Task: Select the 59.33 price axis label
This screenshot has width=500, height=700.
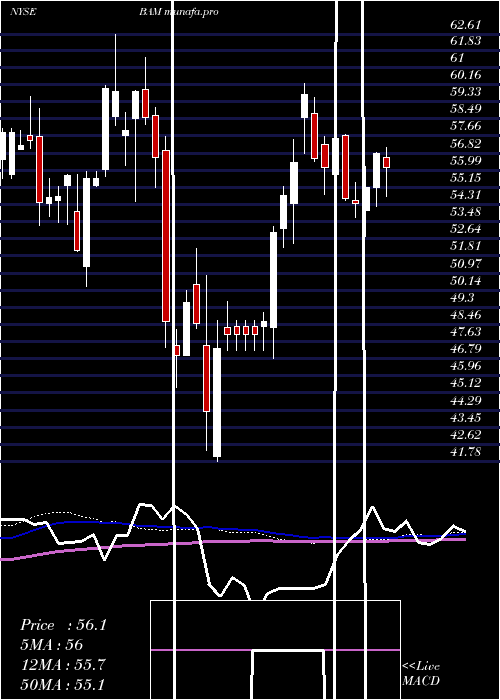Action: 466,92
